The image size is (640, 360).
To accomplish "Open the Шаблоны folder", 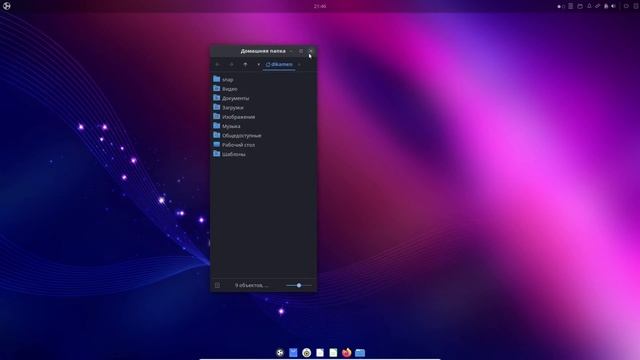I will (x=229, y=154).
